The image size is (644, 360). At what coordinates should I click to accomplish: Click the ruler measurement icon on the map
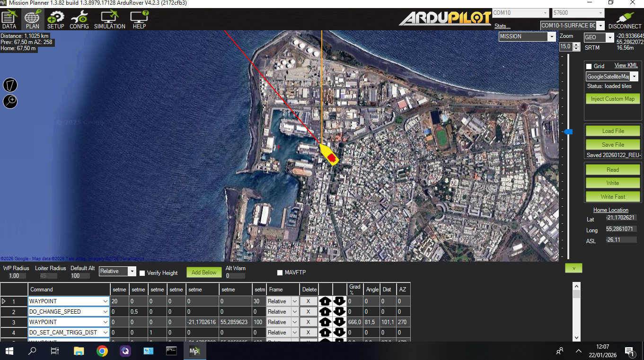pos(10,85)
